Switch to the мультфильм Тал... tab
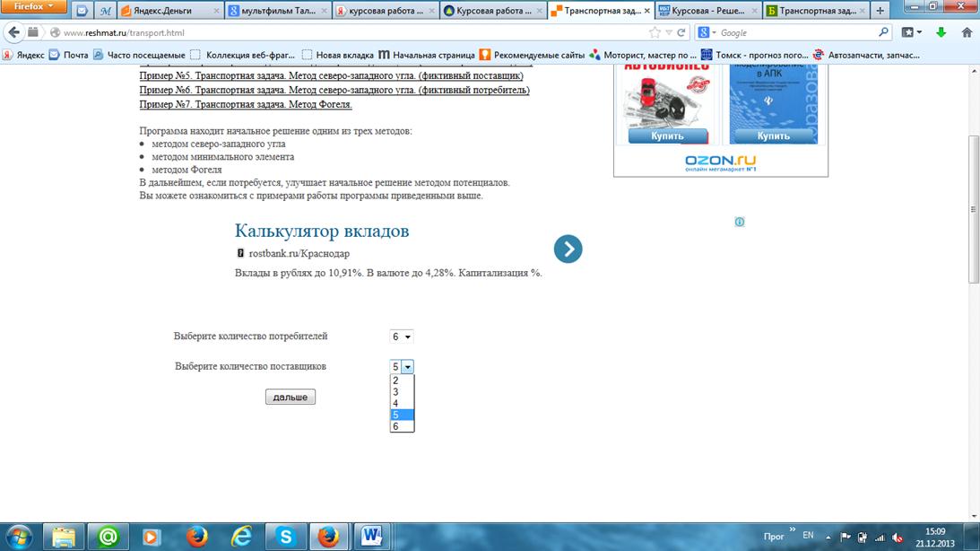The width and height of the screenshot is (980, 551). pos(278,11)
